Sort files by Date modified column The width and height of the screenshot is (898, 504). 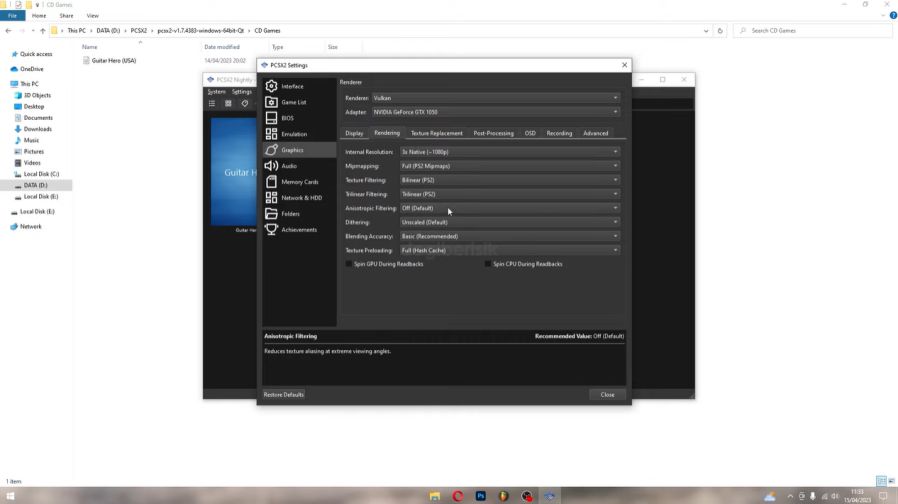[x=222, y=47]
